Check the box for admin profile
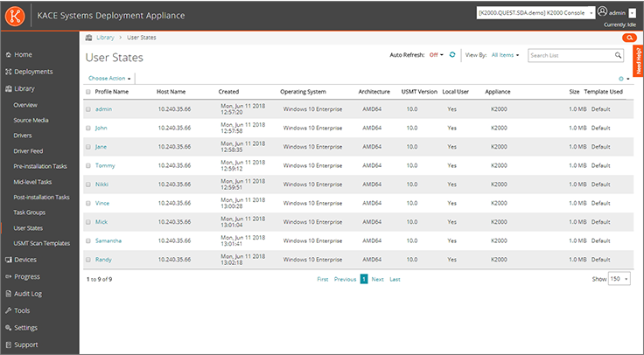Screen dimensions: 644x355 [87, 109]
